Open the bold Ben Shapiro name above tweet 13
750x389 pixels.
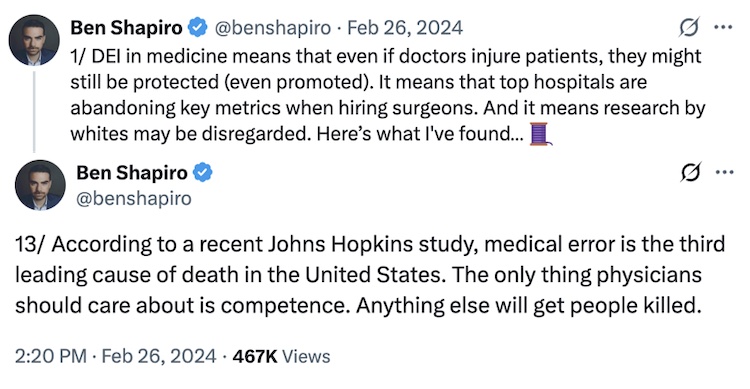pyautogui.click(x=132, y=173)
